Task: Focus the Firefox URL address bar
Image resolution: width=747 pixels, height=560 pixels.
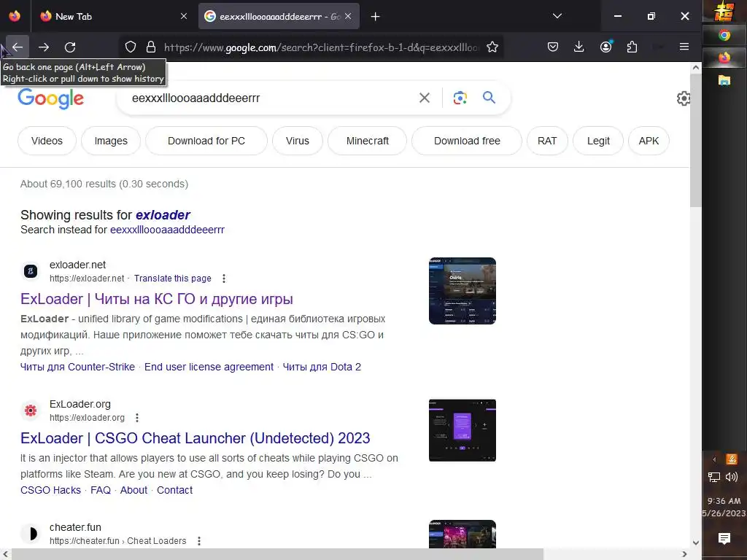Action: pyautogui.click(x=321, y=47)
